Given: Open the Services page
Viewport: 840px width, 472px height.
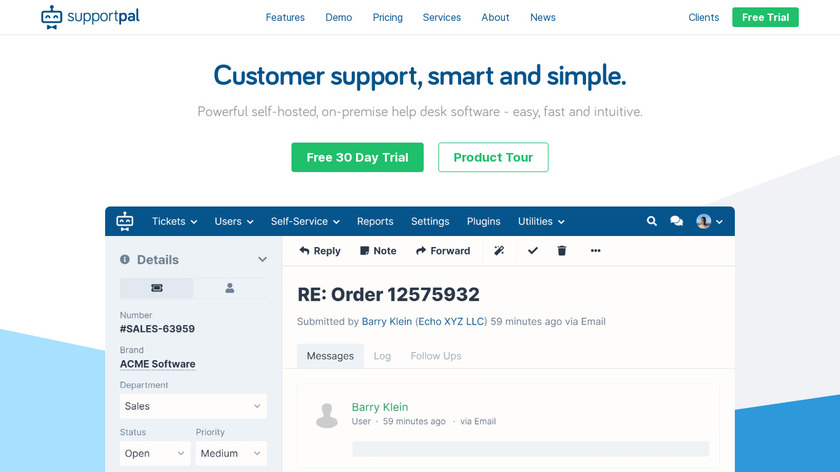Looking at the screenshot, I should click(441, 17).
